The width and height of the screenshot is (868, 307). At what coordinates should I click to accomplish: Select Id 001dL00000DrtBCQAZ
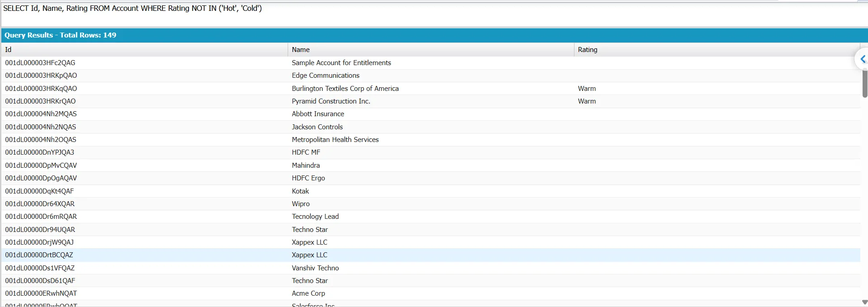(39, 255)
